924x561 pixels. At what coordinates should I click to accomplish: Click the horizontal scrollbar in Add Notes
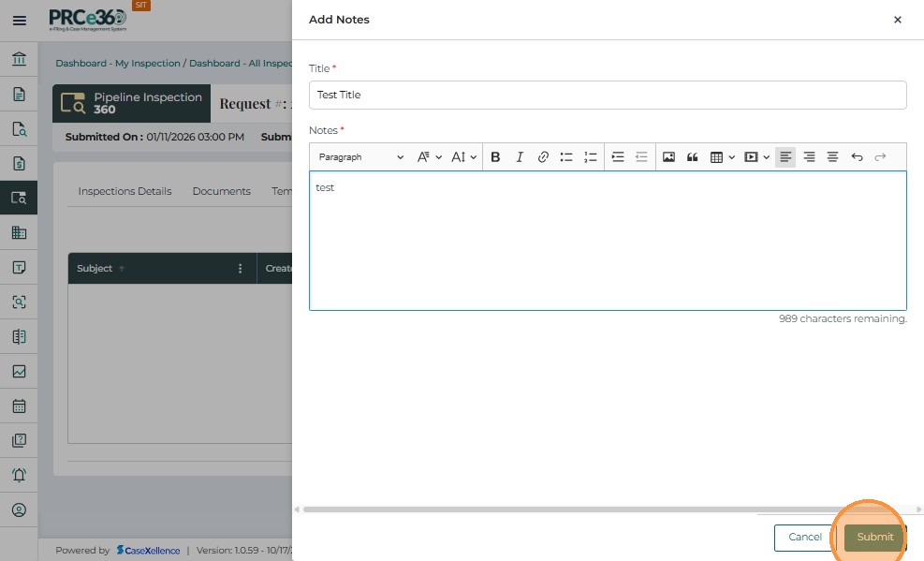click(608, 509)
